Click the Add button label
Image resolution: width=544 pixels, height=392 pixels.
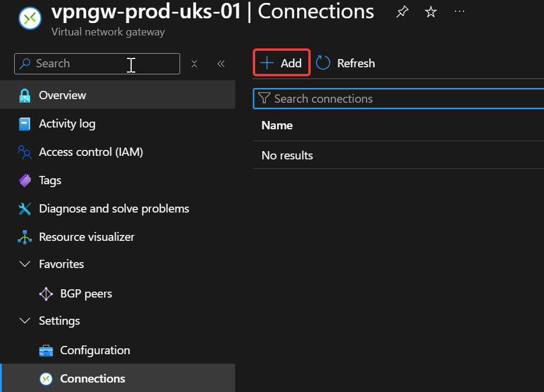tap(291, 63)
